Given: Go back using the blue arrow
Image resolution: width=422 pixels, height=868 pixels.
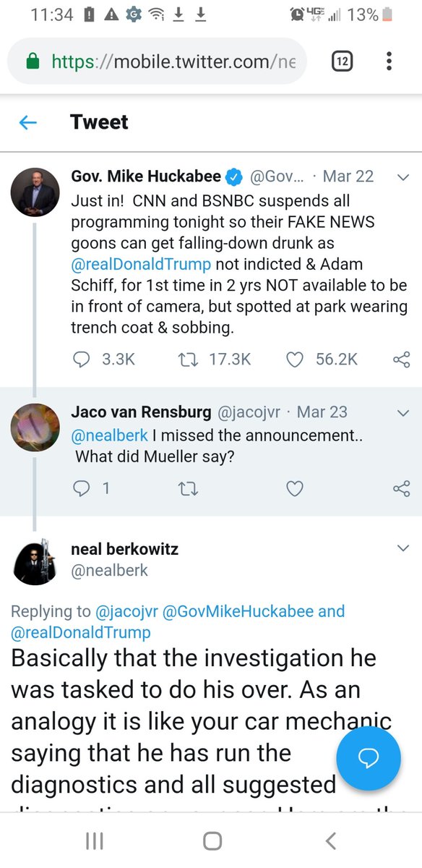Looking at the screenshot, I should (x=27, y=123).
